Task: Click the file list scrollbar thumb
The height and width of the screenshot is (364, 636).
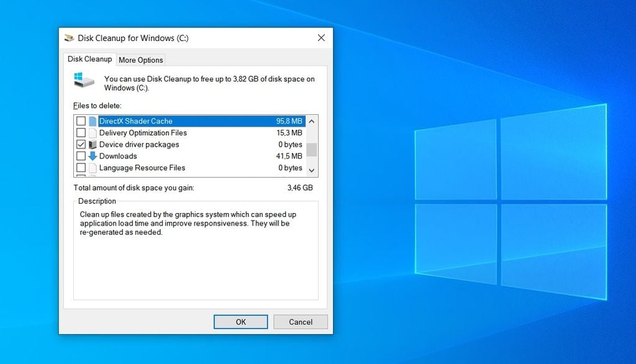Action: point(312,150)
